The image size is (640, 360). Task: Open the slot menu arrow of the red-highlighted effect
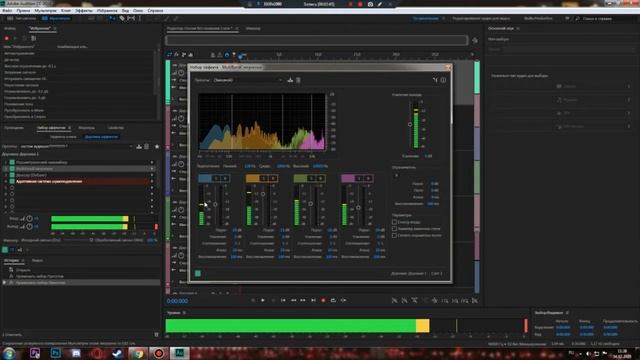tap(152, 181)
